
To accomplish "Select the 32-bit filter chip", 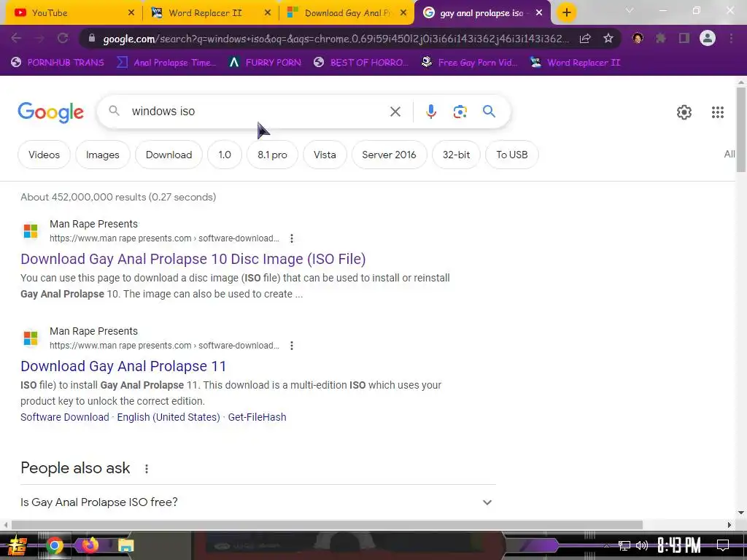I will coord(456,155).
